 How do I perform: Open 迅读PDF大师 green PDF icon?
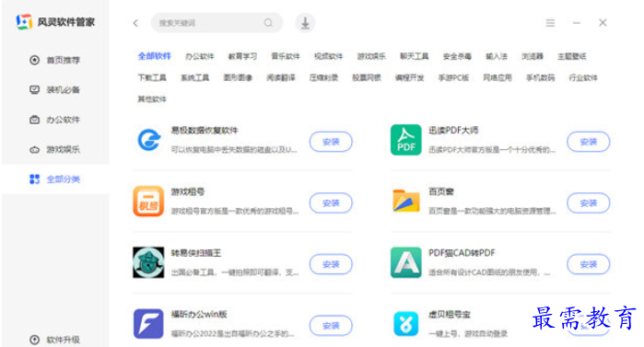[405, 140]
